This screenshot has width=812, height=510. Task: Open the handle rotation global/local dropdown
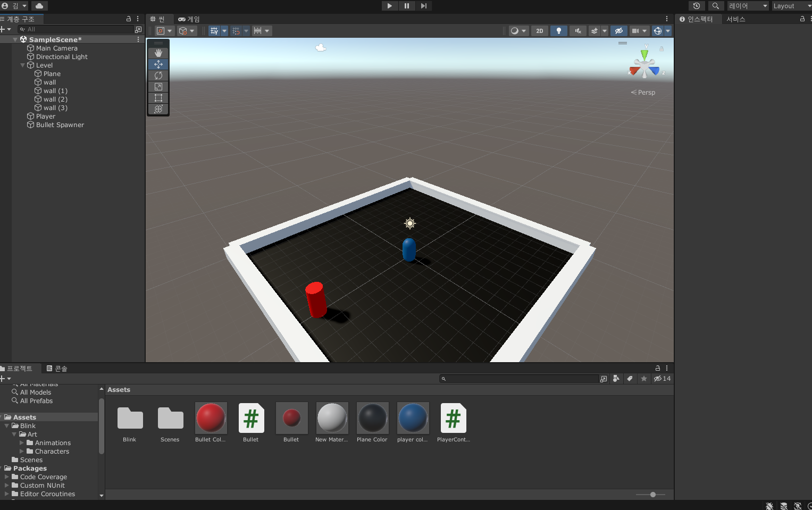click(x=187, y=31)
